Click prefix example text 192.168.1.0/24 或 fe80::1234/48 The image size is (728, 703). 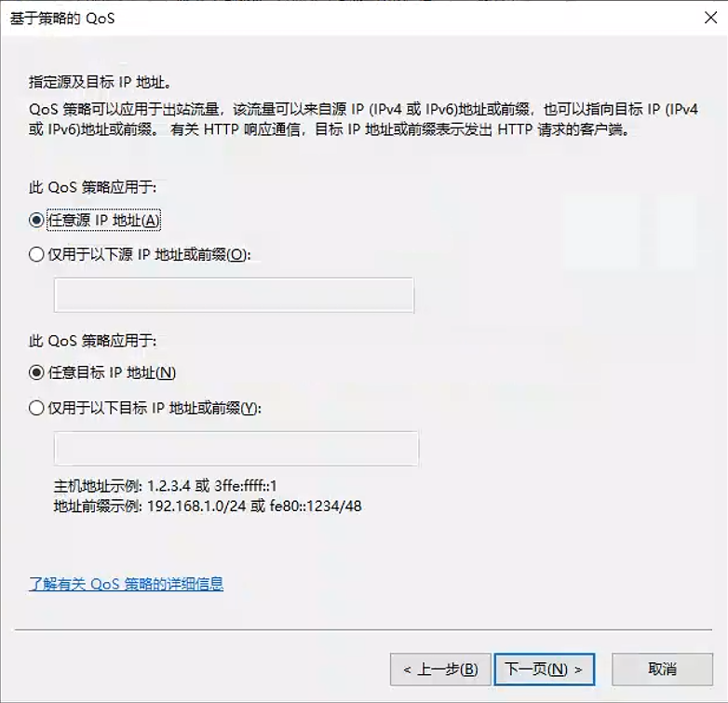[x=254, y=507]
